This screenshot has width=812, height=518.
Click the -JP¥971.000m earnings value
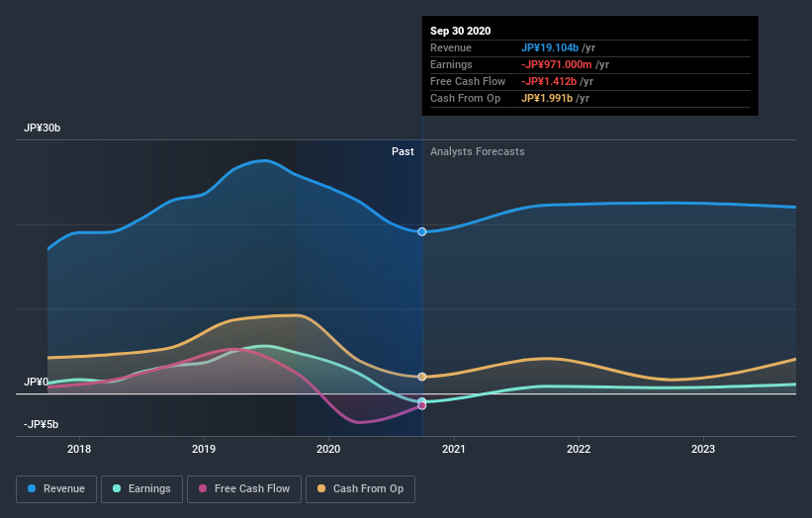(557, 64)
